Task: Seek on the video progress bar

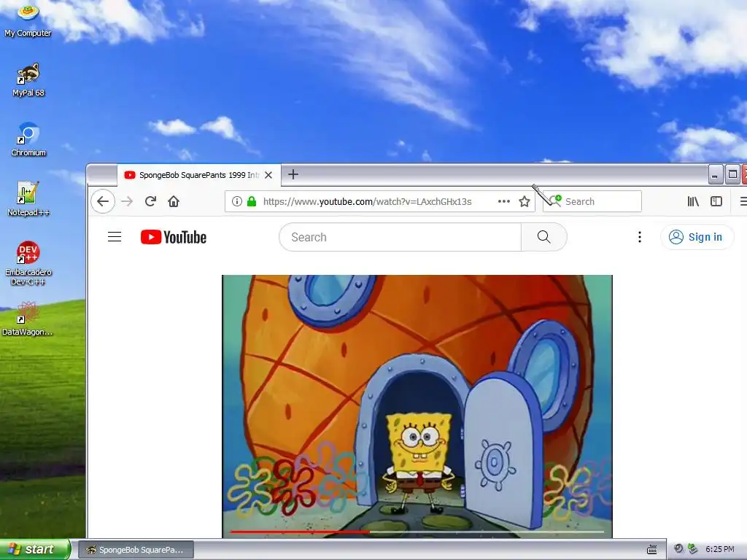Action: pyautogui.click(x=417, y=532)
